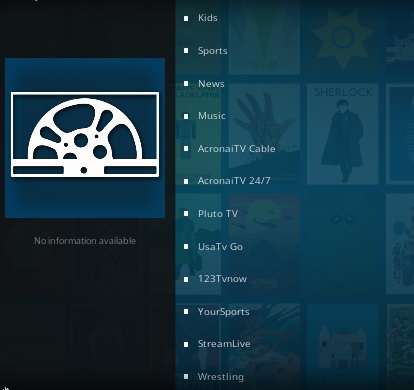This screenshot has width=414, height=390.
Task: Choose Pluto TV from the list
Action: (x=218, y=213)
